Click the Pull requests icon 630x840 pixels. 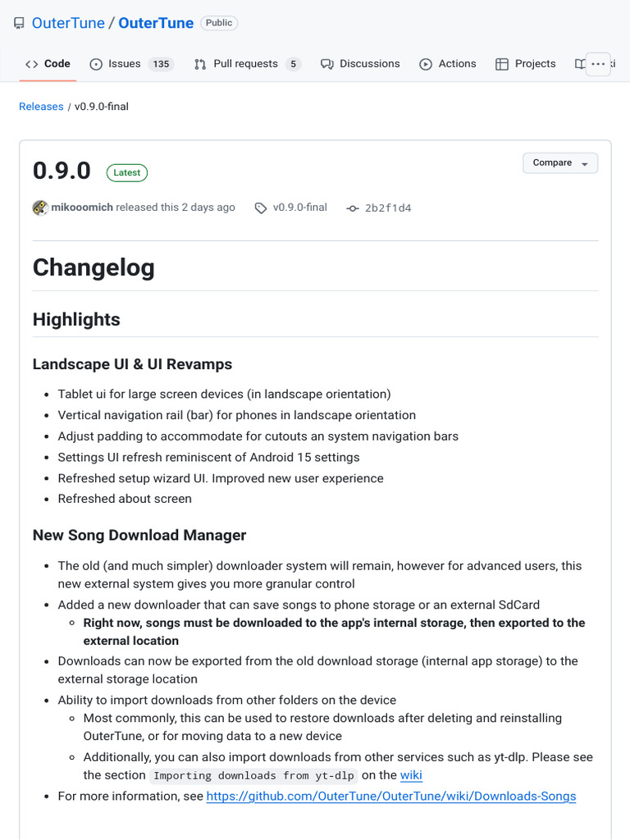[200, 64]
